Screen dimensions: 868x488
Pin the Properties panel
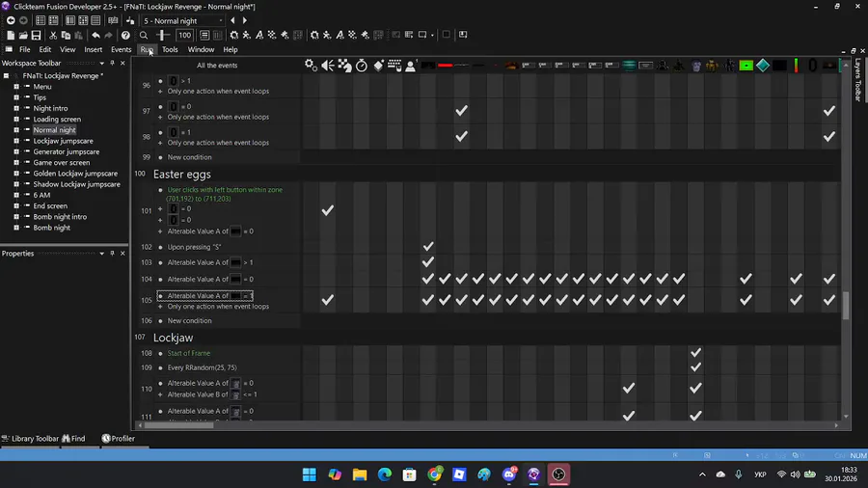click(113, 254)
